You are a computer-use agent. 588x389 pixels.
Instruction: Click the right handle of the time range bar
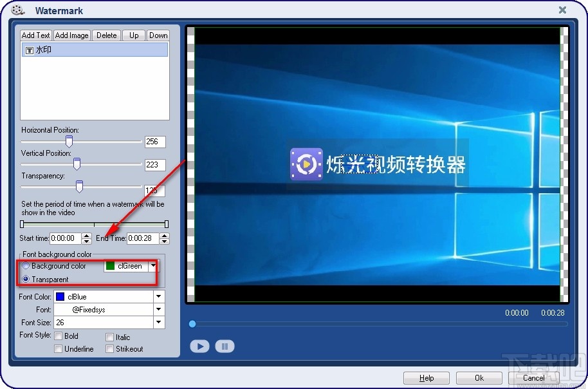[167, 224]
